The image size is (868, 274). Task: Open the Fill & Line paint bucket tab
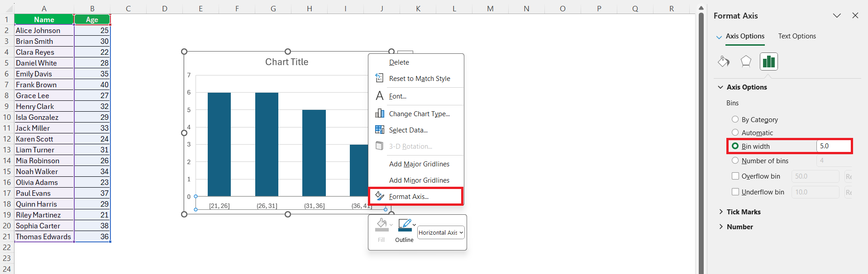[x=724, y=61]
